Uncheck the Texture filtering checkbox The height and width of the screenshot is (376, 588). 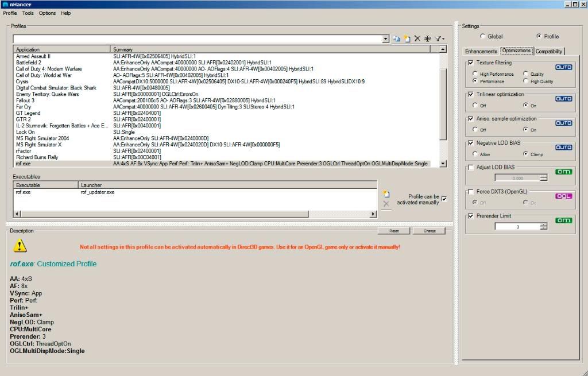471,63
